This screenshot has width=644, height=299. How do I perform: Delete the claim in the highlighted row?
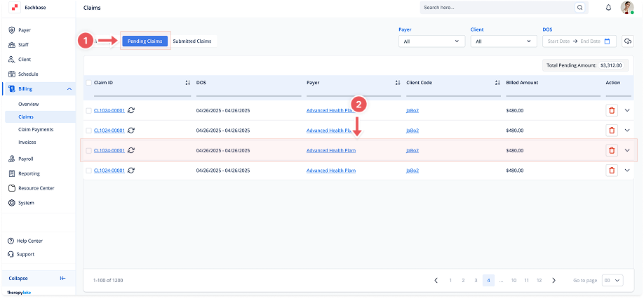pos(612,150)
